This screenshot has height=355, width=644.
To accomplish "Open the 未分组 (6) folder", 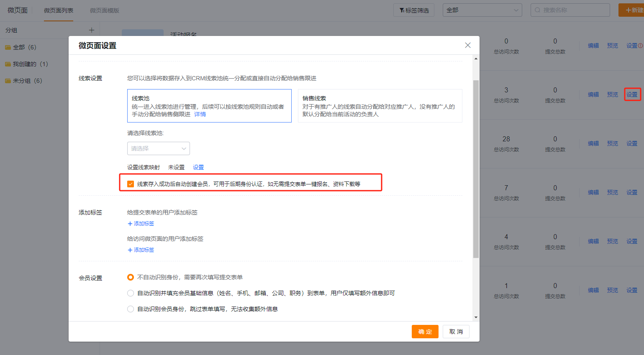I will point(24,81).
